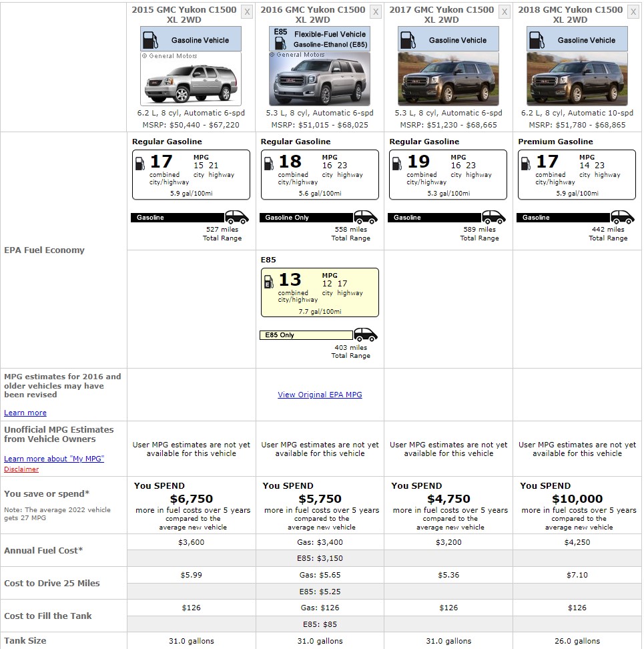The height and width of the screenshot is (649, 644).
Task: Remove the 2018 GMC Yukon from comparison
Action: coord(633,11)
